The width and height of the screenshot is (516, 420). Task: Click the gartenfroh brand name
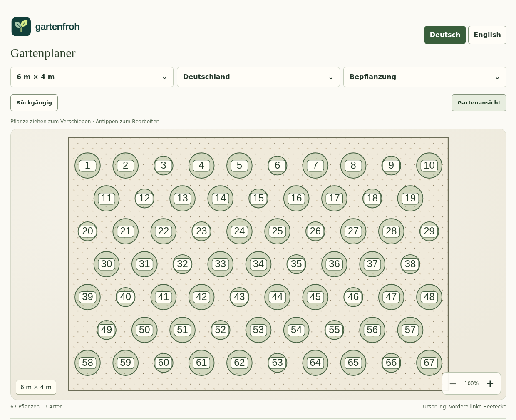[x=57, y=27]
